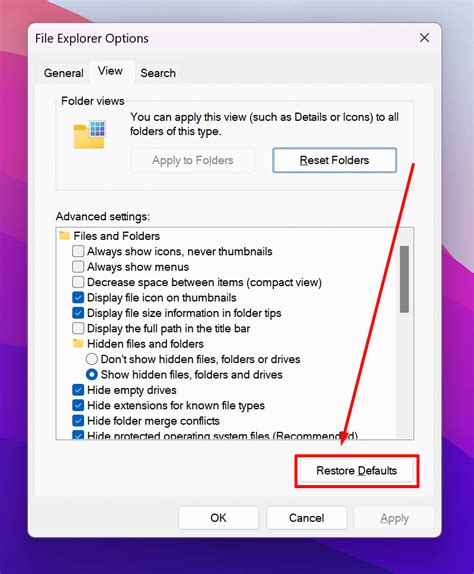Viewport: 474px width, 574px height.
Task: Click the Advanced settings: label
Action: click(103, 216)
